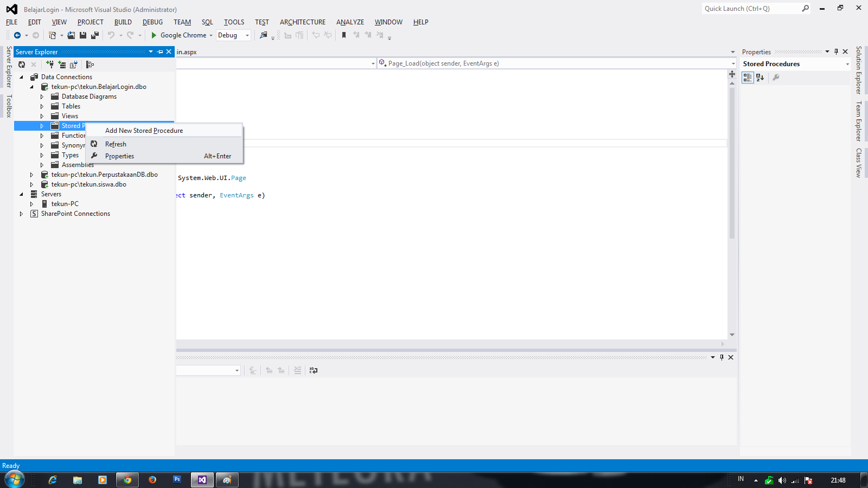
Task: Click the Property Pages wrench icon
Action: [x=777, y=78]
